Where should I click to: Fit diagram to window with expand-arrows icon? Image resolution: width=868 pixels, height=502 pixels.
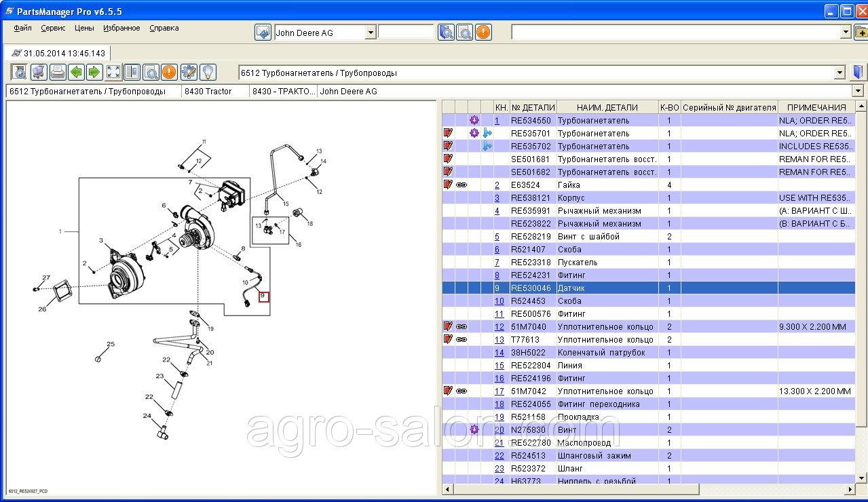pos(113,72)
